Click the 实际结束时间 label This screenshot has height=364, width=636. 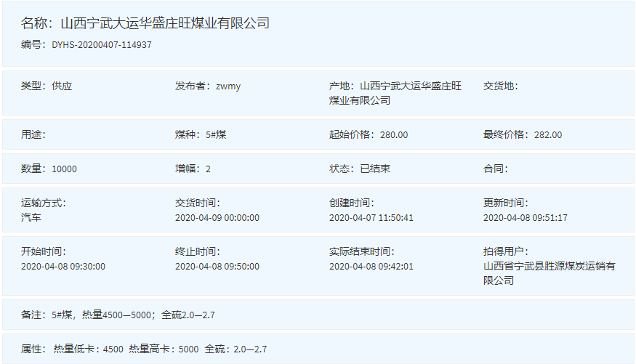362,251
